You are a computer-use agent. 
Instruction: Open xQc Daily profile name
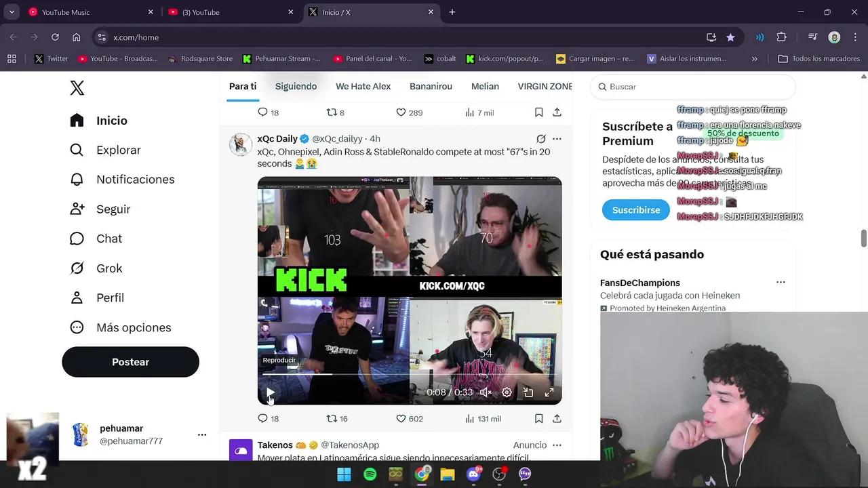coord(277,139)
